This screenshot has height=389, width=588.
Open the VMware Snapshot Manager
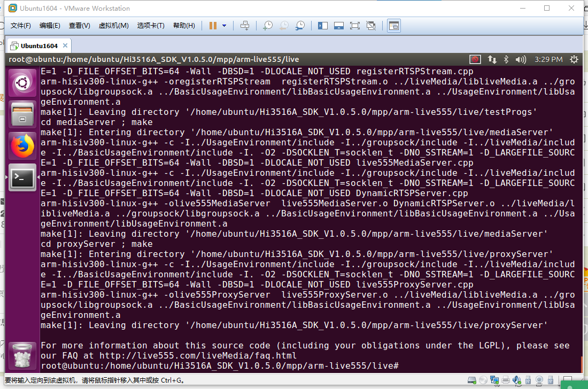click(300, 25)
